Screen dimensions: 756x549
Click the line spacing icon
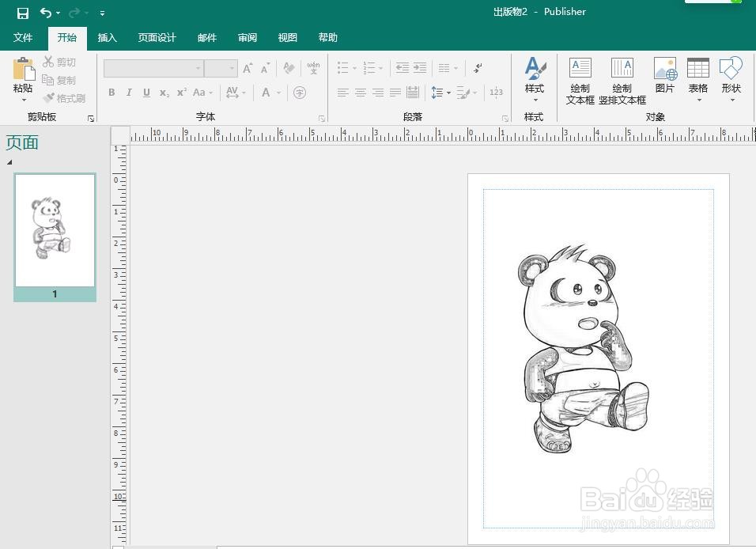437,93
